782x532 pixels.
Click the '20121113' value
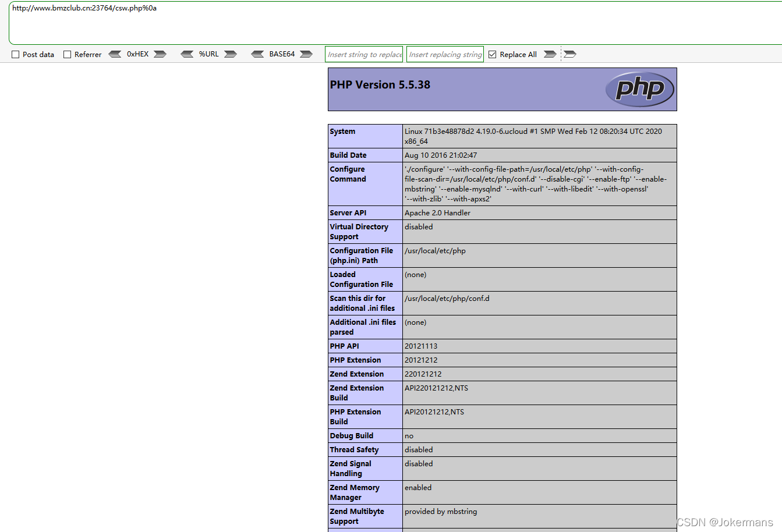pos(421,346)
